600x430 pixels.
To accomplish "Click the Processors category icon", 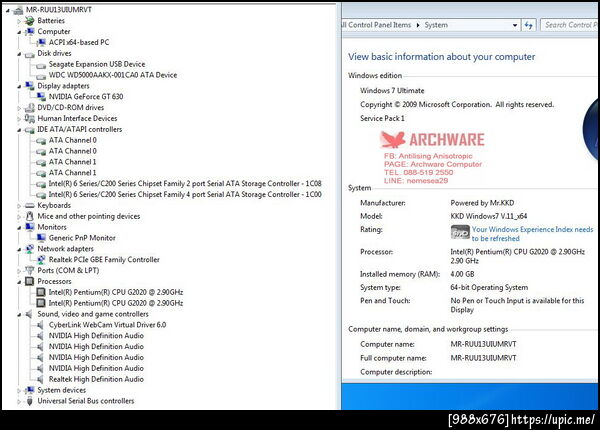I will (x=29, y=281).
